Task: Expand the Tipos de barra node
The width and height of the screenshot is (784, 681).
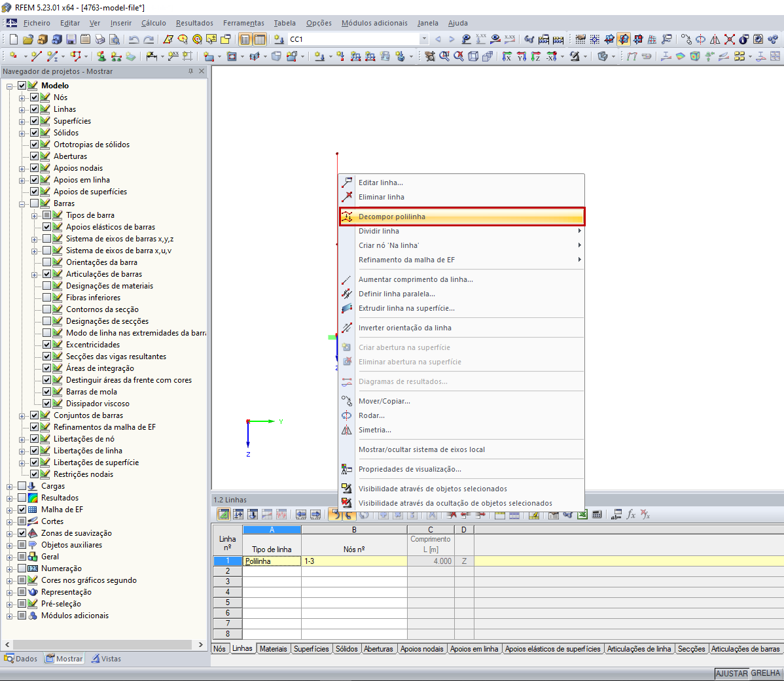Action: click(35, 215)
